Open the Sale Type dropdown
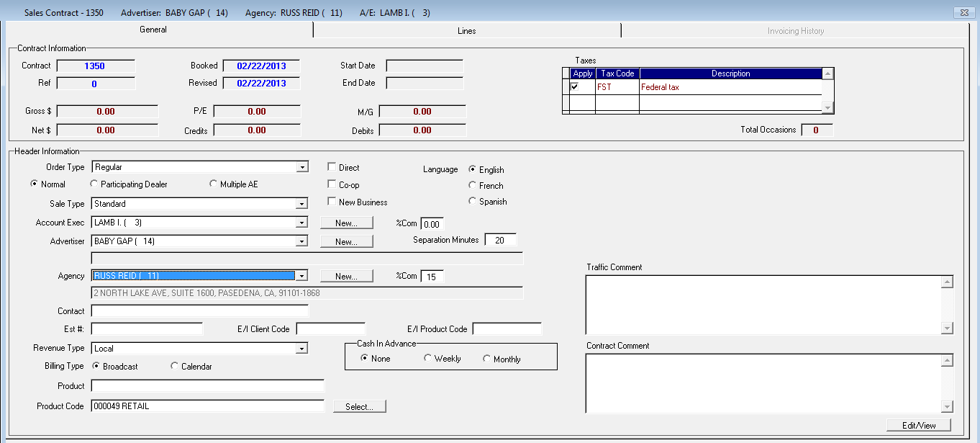Image resolution: width=980 pixels, height=443 pixels. coord(302,204)
